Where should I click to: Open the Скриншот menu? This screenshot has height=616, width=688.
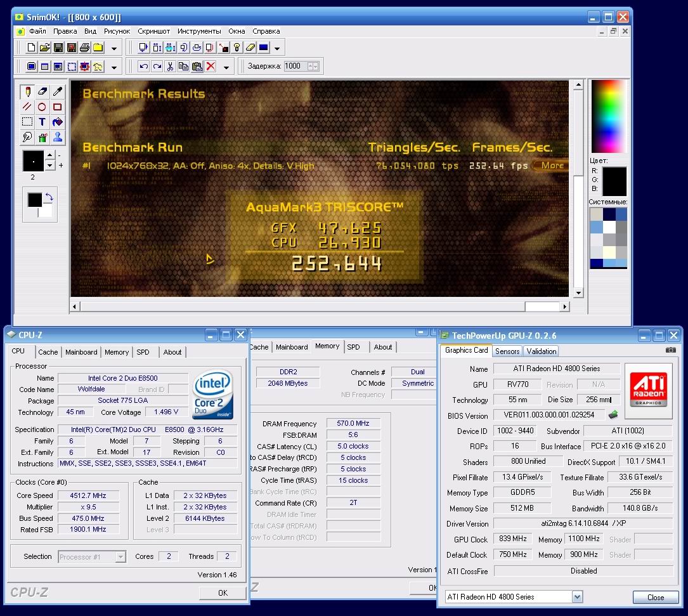click(x=153, y=31)
